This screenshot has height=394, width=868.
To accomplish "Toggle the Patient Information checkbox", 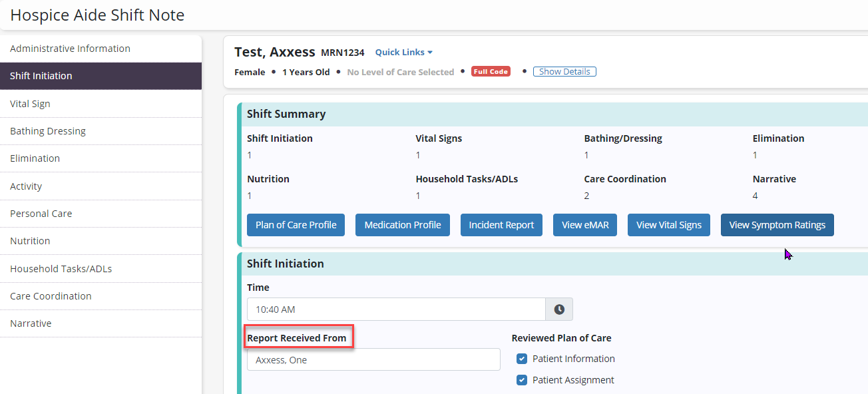I will [523, 359].
